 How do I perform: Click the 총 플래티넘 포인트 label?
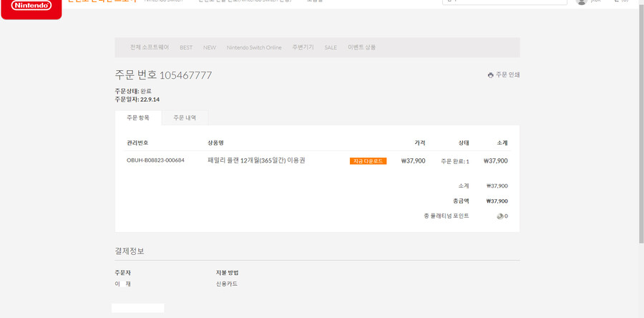(447, 216)
